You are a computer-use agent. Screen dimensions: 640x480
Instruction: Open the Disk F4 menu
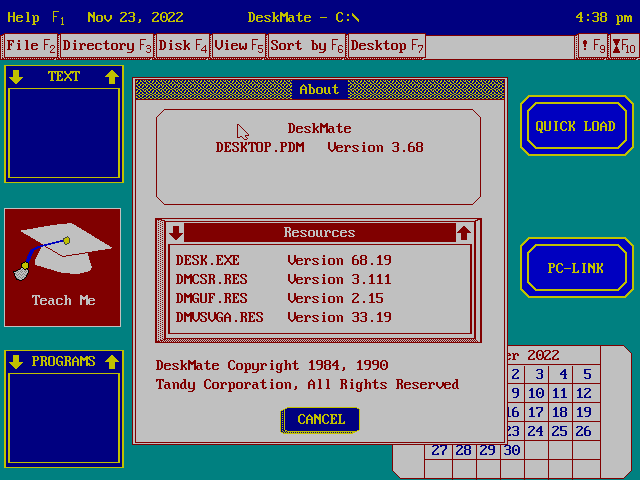183,46
